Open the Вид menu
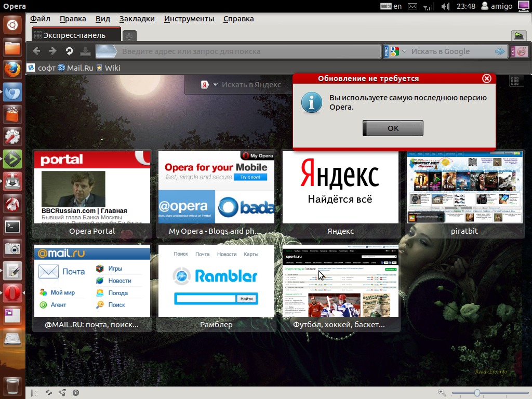 tap(103, 19)
